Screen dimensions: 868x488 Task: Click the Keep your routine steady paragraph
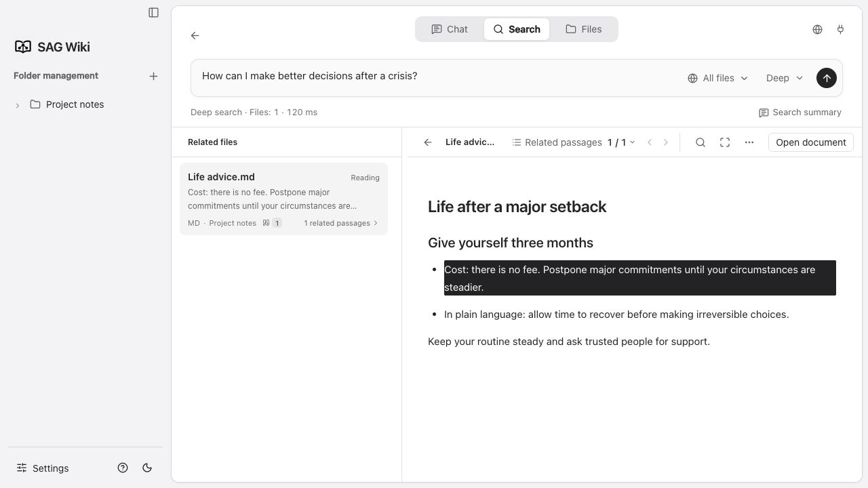(569, 342)
